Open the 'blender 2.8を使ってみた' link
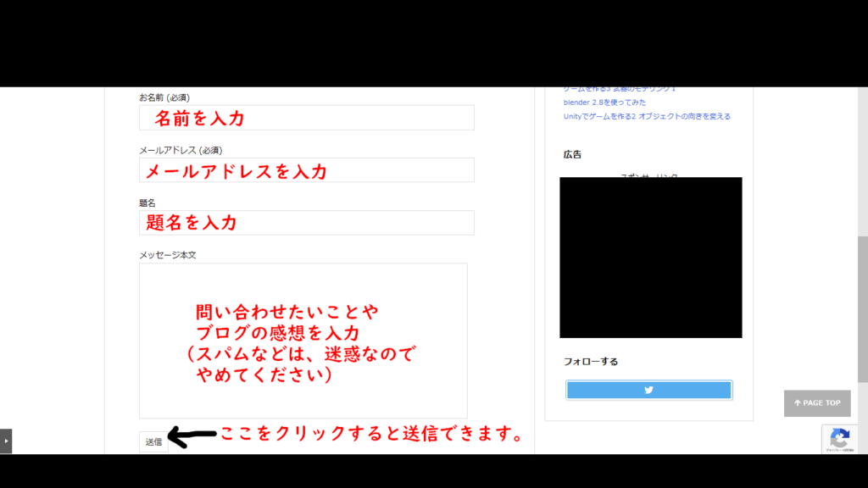868x488 pixels. point(604,103)
